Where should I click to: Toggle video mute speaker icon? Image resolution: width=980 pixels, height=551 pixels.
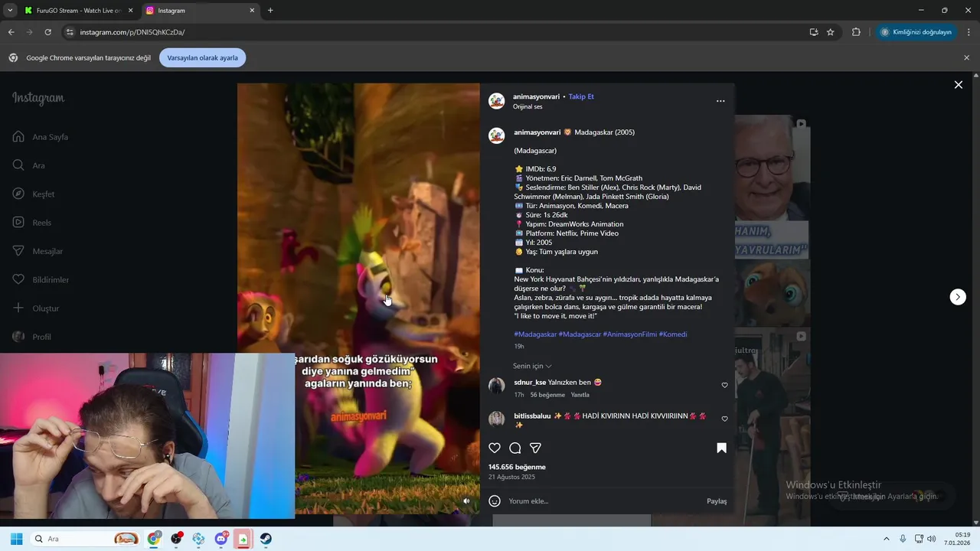[466, 501]
